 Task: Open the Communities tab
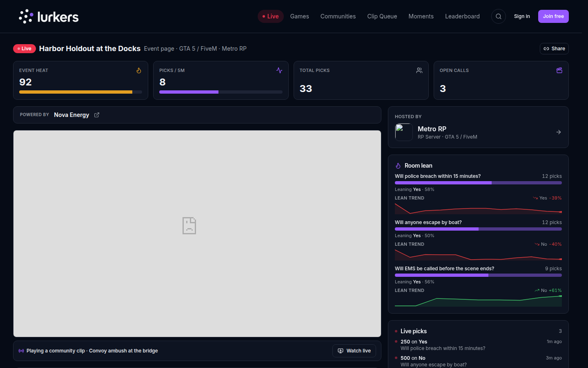pos(338,16)
